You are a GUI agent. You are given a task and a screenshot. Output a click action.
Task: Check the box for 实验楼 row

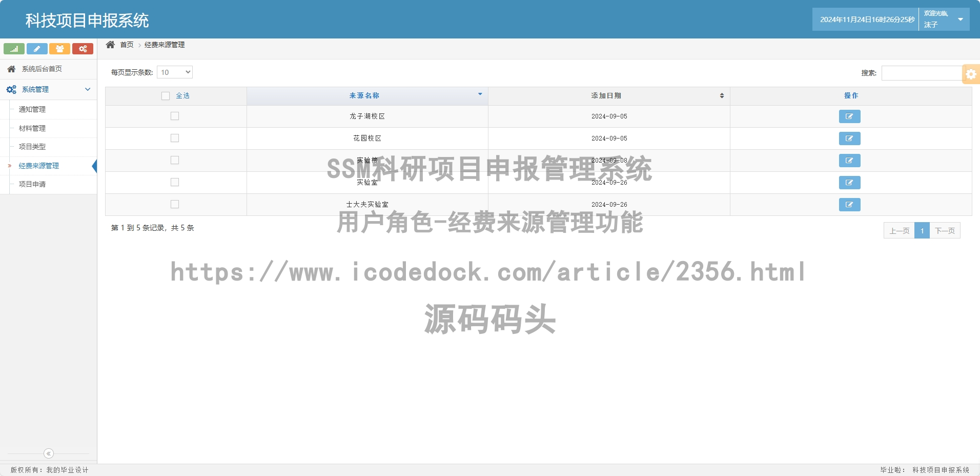tap(175, 160)
